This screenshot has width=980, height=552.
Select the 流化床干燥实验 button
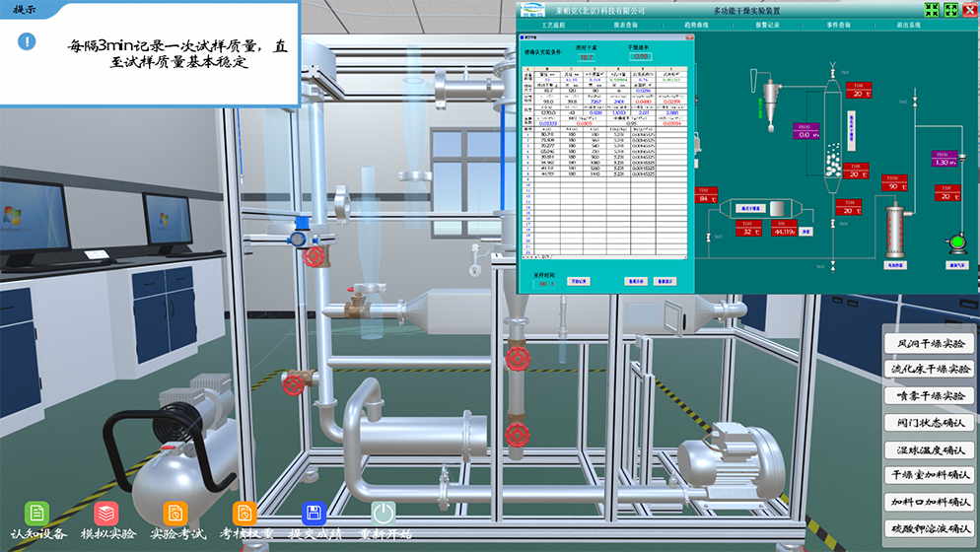tap(928, 370)
